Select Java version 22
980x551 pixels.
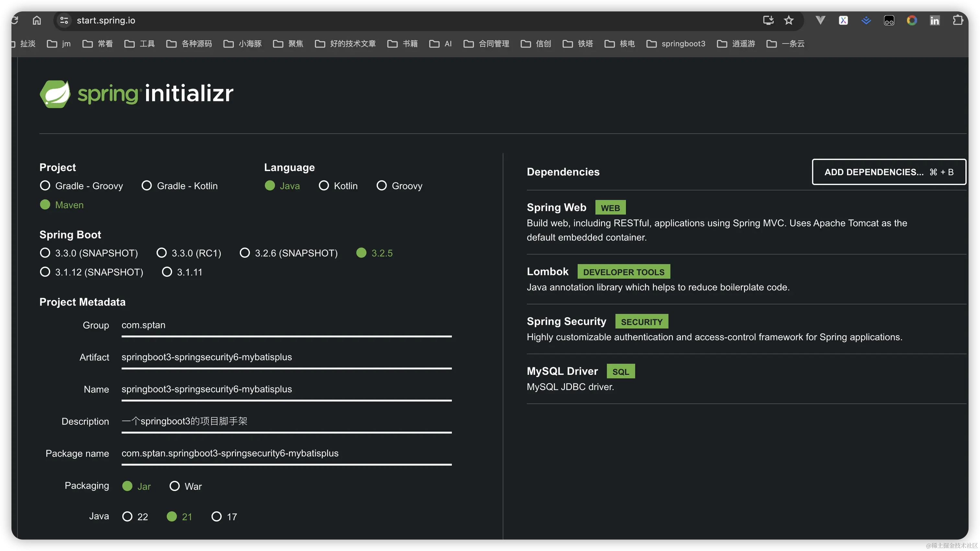point(135,516)
